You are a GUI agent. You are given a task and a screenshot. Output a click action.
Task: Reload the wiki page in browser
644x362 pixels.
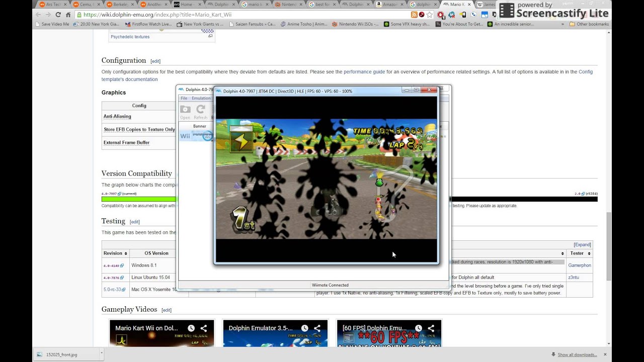(x=58, y=15)
